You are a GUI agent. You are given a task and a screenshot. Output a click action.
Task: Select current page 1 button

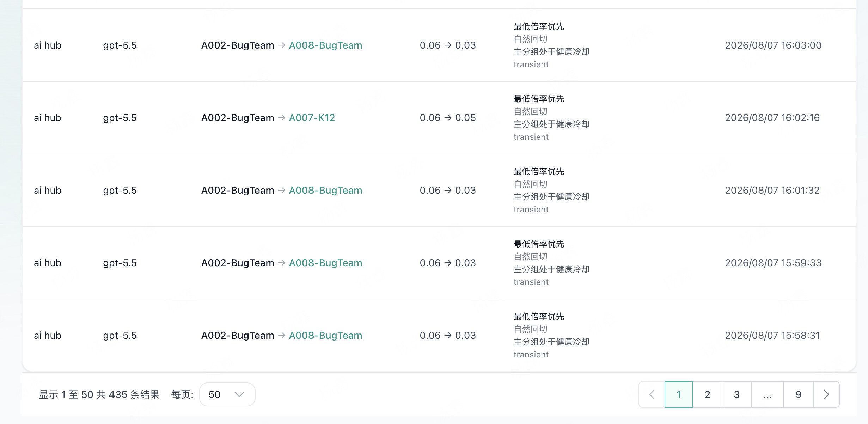pyautogui.click(x=679, y=394)
